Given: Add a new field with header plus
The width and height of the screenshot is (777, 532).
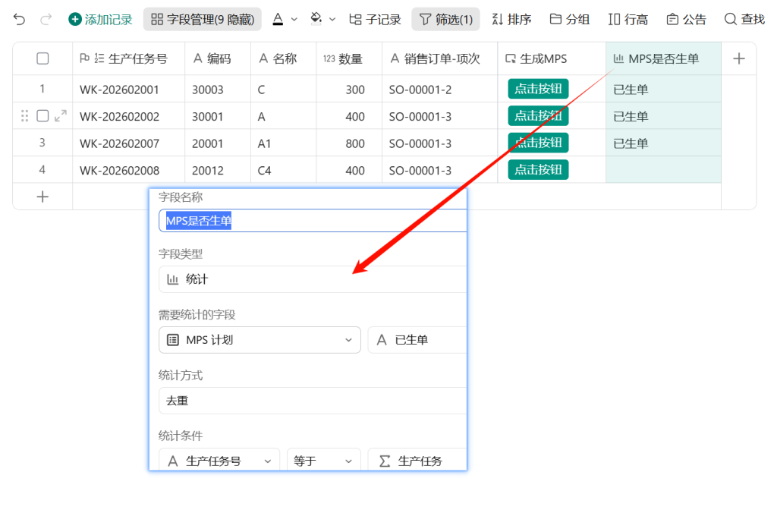Looking at the screenshot, I should (x=739, y=58).
